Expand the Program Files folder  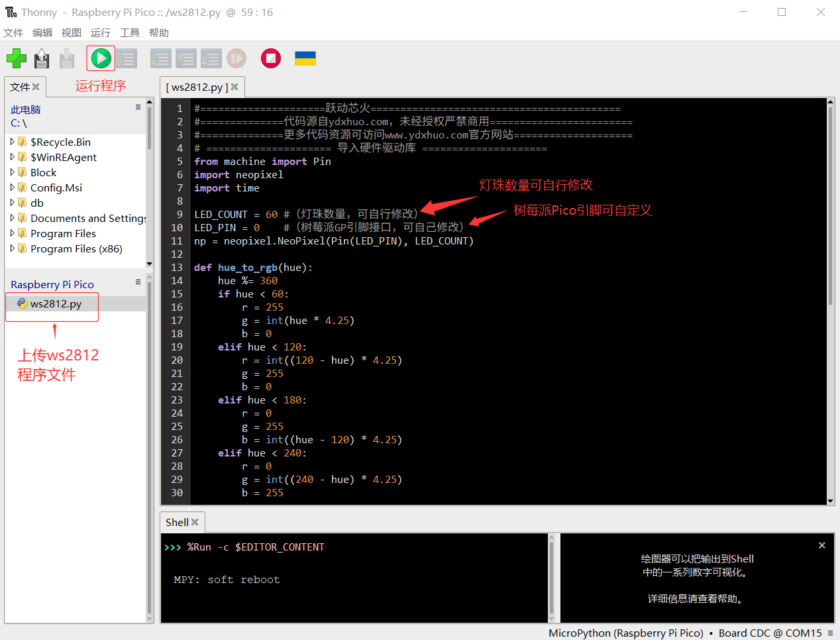point(13,233)
